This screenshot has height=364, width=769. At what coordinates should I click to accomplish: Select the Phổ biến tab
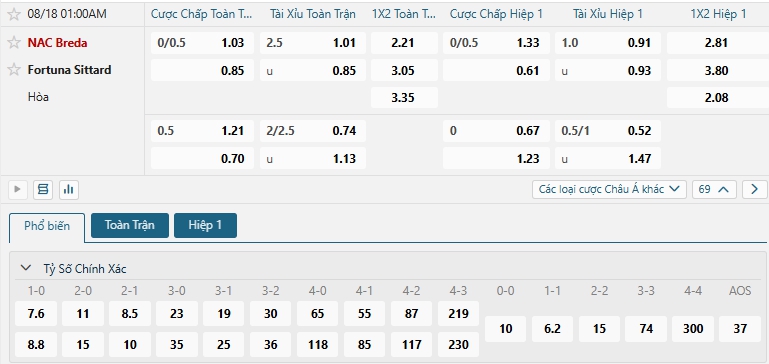[x=47, y=226]
